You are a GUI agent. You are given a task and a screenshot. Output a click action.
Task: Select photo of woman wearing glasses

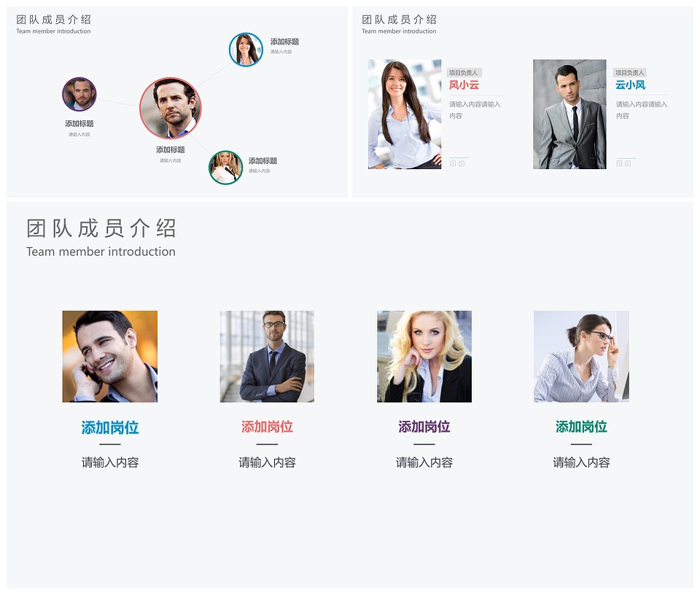(581, 356)
